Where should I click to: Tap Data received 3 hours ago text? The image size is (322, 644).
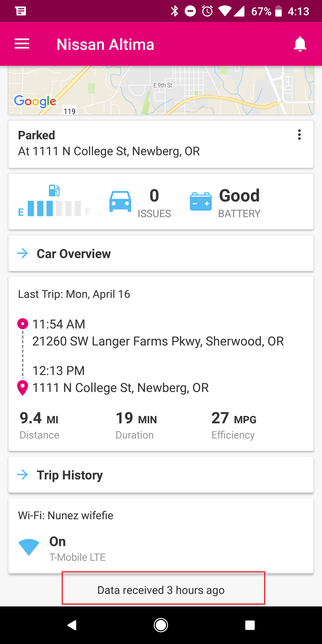[x=161, y=590]
